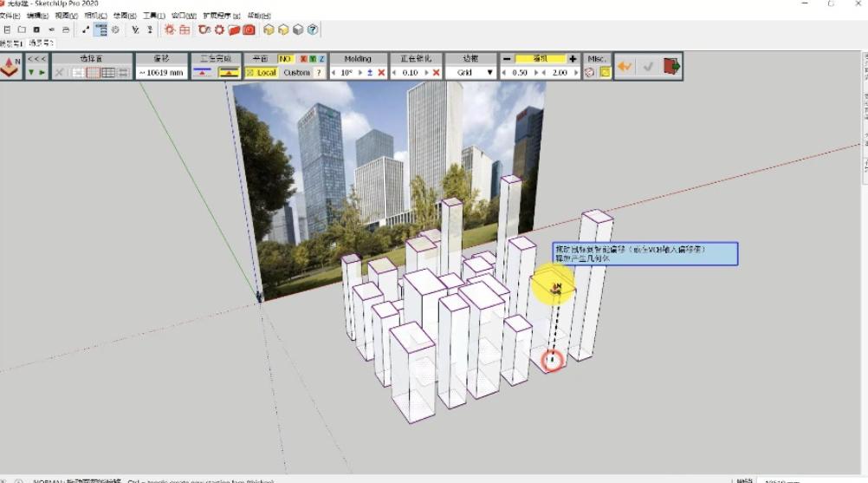
Task: Click the red camera extension icon
Action: pyautogui.click(x=249, y=29)
